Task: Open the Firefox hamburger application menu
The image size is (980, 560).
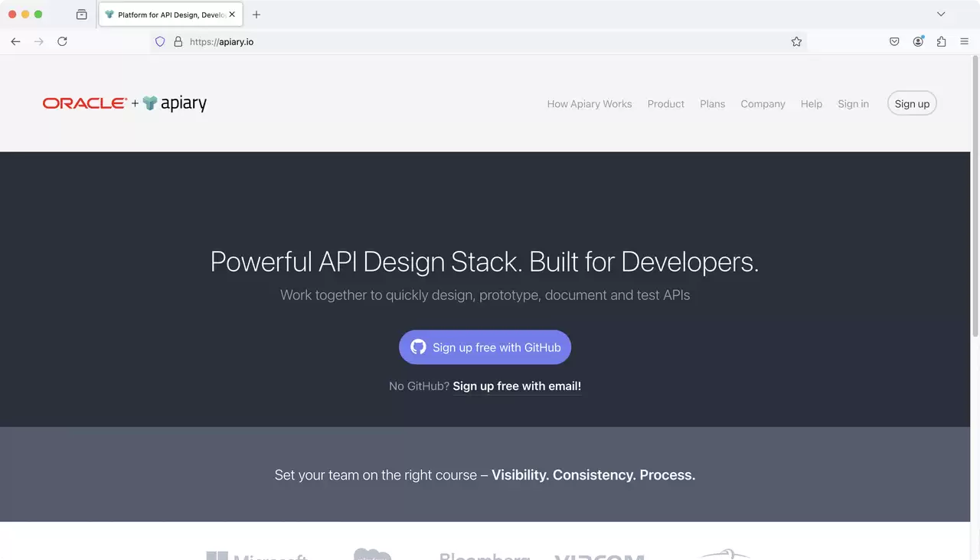Action: pyautogui.click(x=964, y=41)
